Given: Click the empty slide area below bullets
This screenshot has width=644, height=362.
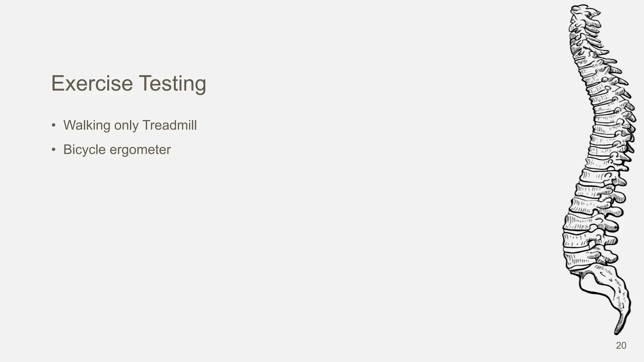Looking at the screenshot, I should coord(252,251).
